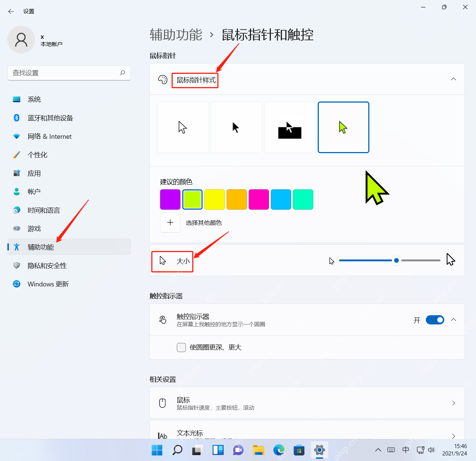Launch Microsoft Edge from taskbar
This screenshot has height=461, width=476.
tap(279, 450)
